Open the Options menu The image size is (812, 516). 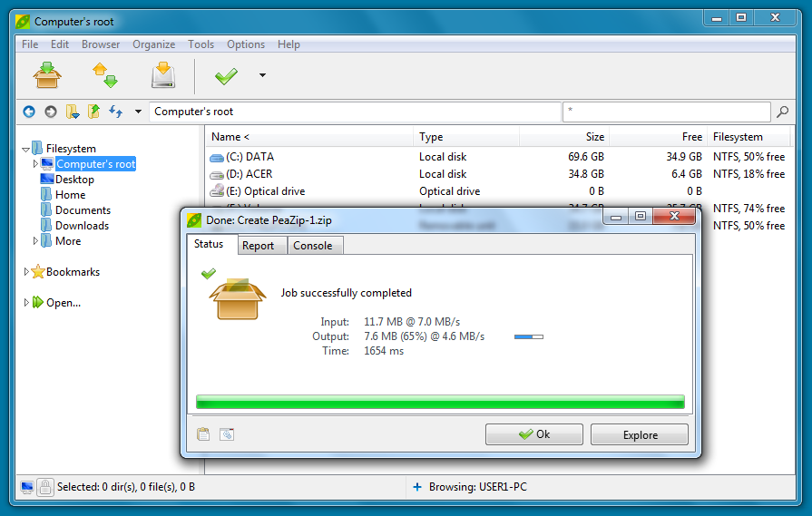(x=246, y=44)
